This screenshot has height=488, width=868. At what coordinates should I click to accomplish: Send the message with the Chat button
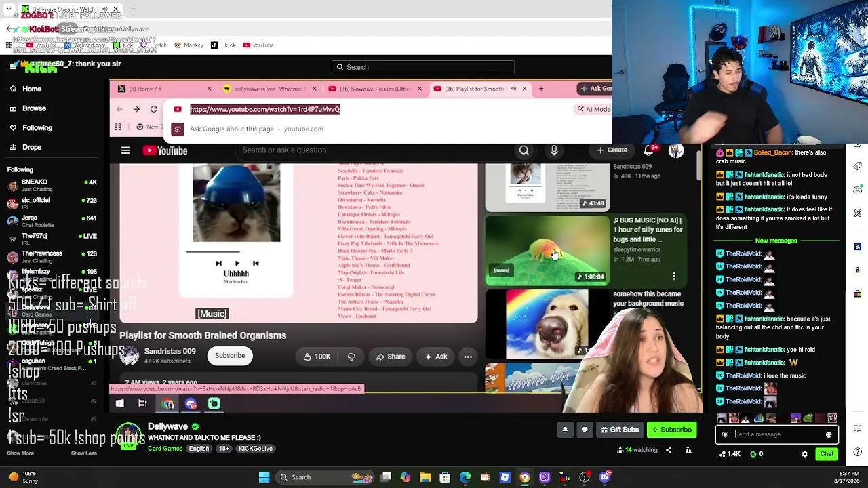pyautogui.click(x=827, y=454)
